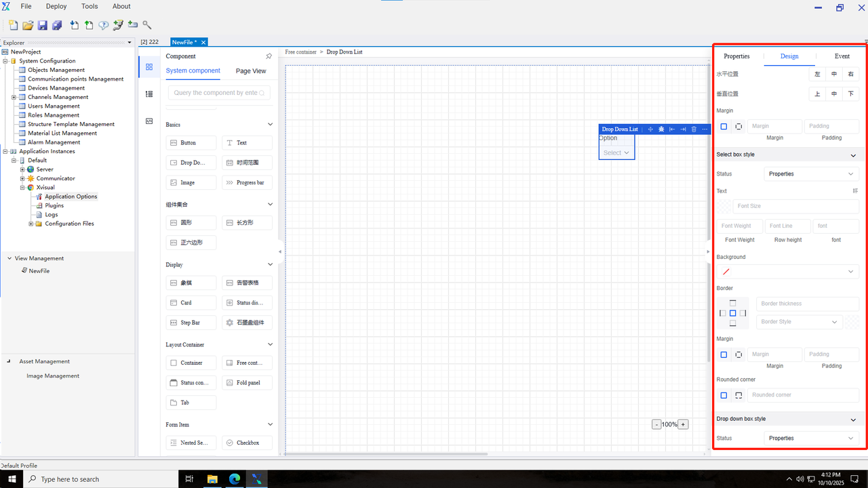Click the zoom in plus button
The width and height of the screenshot is (868, 488).
click(683, 424)
